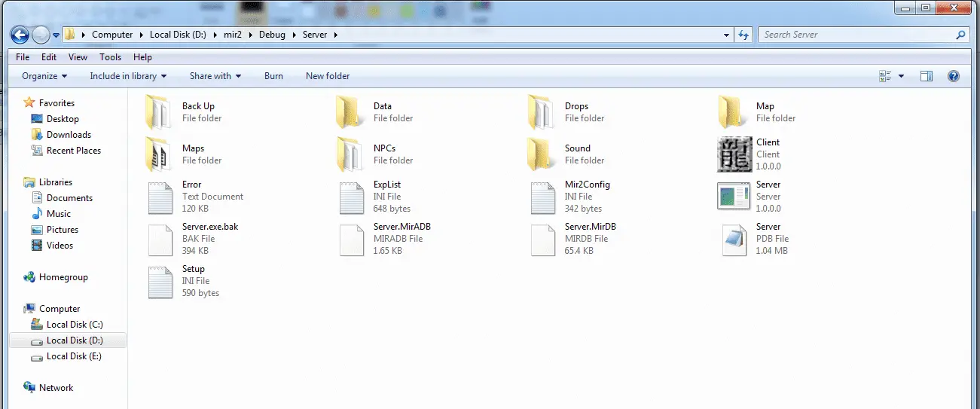980x409 pixels.
Task: Expand the arrow after Server in breadcrumb
Action: pyautogui.click(x=335, y=35)
